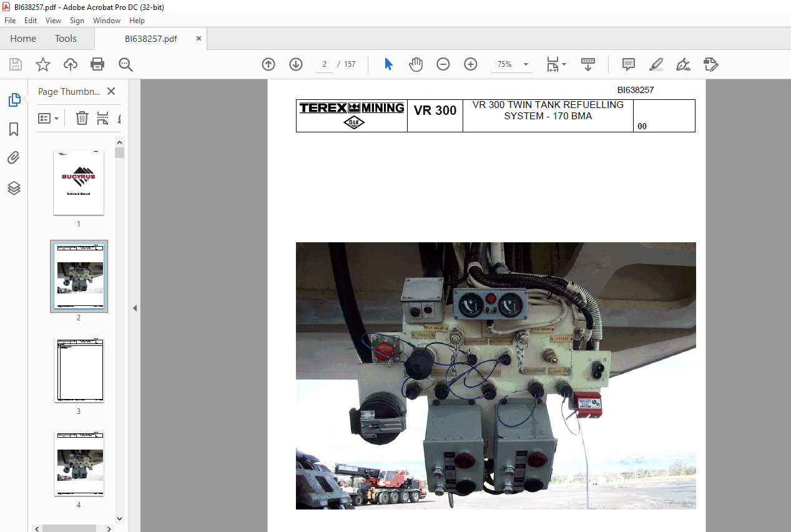Image resolution: width=791 pixels, height=532 pixels.
Task: Collapse the navigation pane with the side arrow
Action: click(x=135, y=308)
